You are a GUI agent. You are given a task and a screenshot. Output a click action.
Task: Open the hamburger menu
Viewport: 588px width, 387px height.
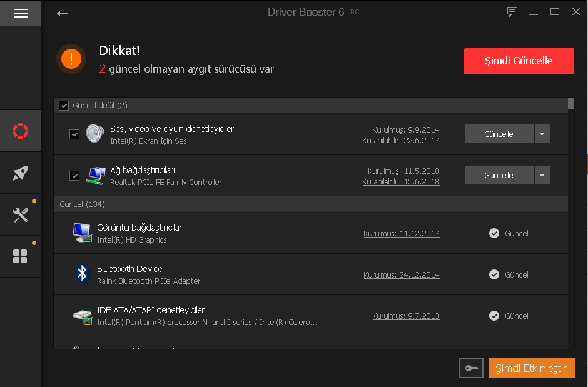21,13
